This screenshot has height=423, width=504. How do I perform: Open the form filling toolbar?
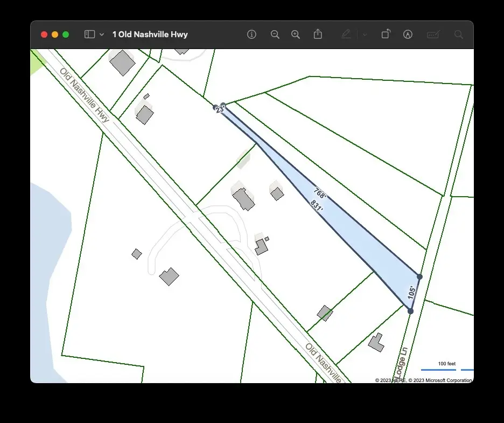[x=433, y=34]
